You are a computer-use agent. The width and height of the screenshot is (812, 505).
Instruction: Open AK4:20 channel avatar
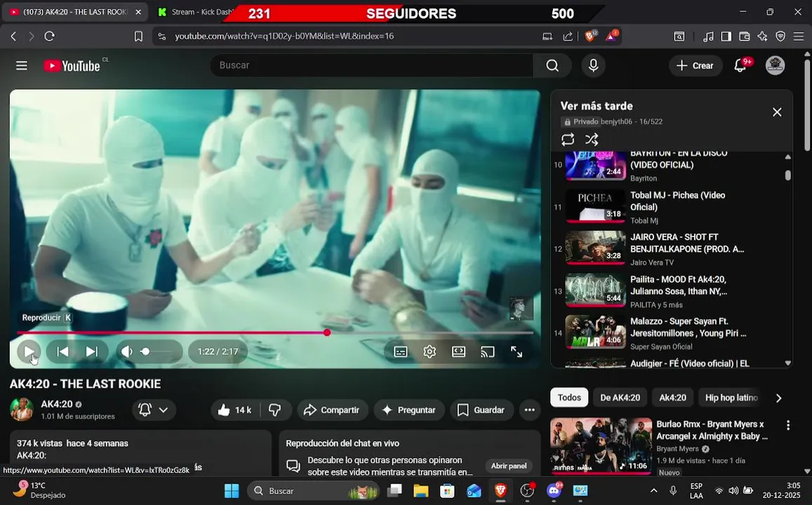pyautogui.click(x=21, y=410)
